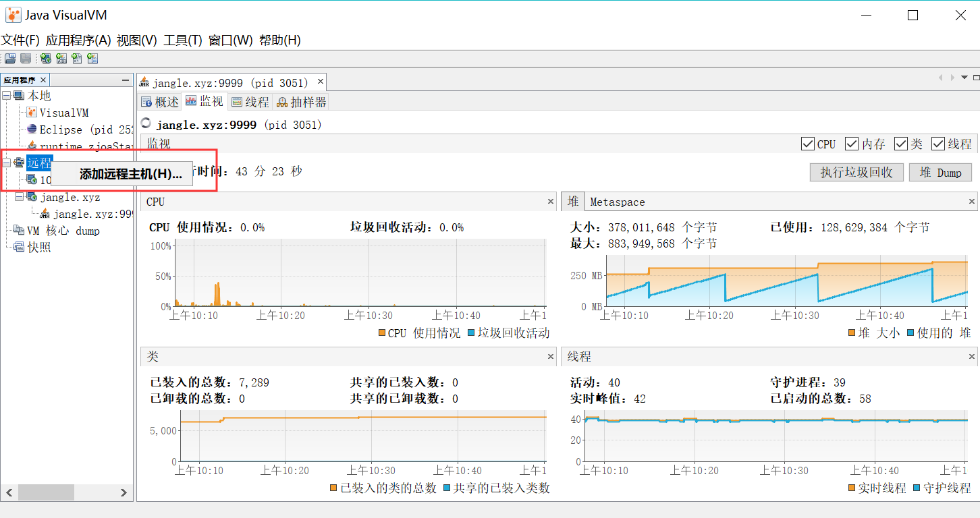Select the 快照 tree entry
Image resolution: width=980 pixels, height=518 pixels.
pyautogui.click(x=39, y=247)
